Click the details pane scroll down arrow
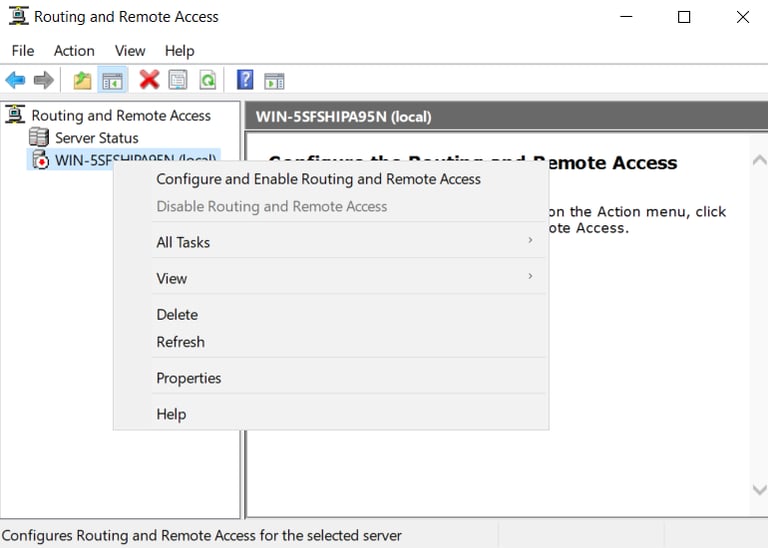This screenshot has height=548, width=768. [x=758, y=489]
